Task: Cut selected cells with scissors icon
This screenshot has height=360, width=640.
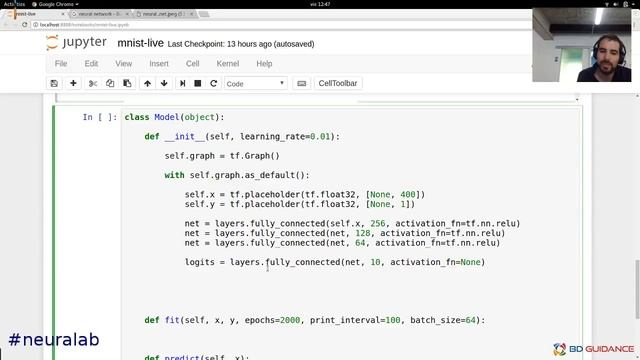Action: [x=93, y=83]
